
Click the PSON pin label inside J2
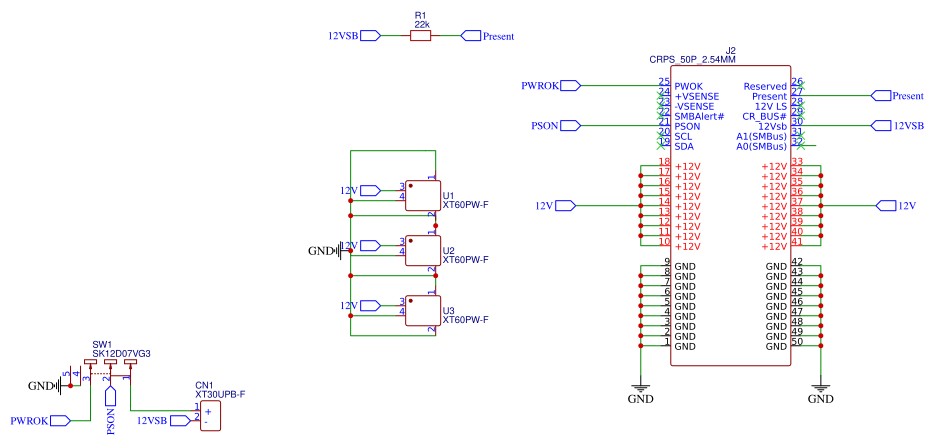[x=688, y=126]
